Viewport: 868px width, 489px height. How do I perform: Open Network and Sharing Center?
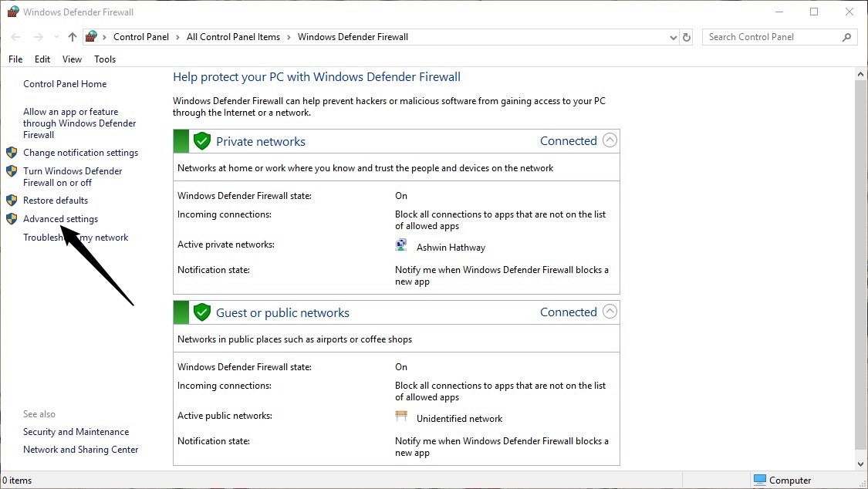[80, 450]
